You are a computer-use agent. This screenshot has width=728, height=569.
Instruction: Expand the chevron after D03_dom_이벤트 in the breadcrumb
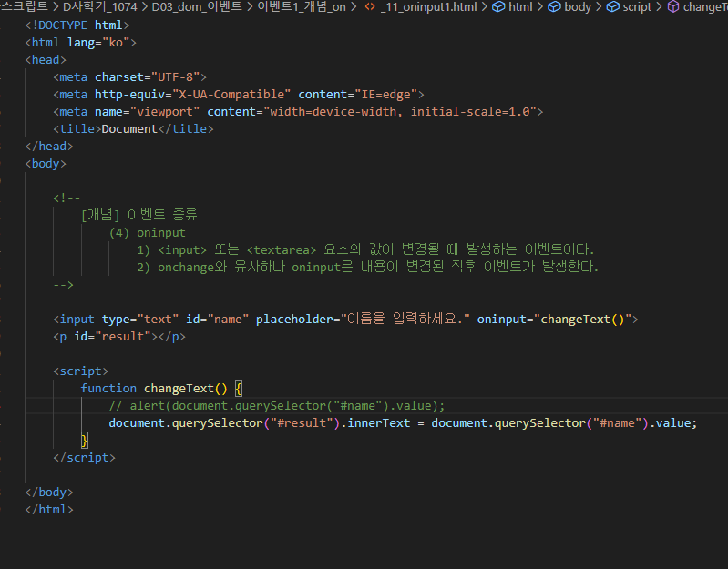(250, 7)
